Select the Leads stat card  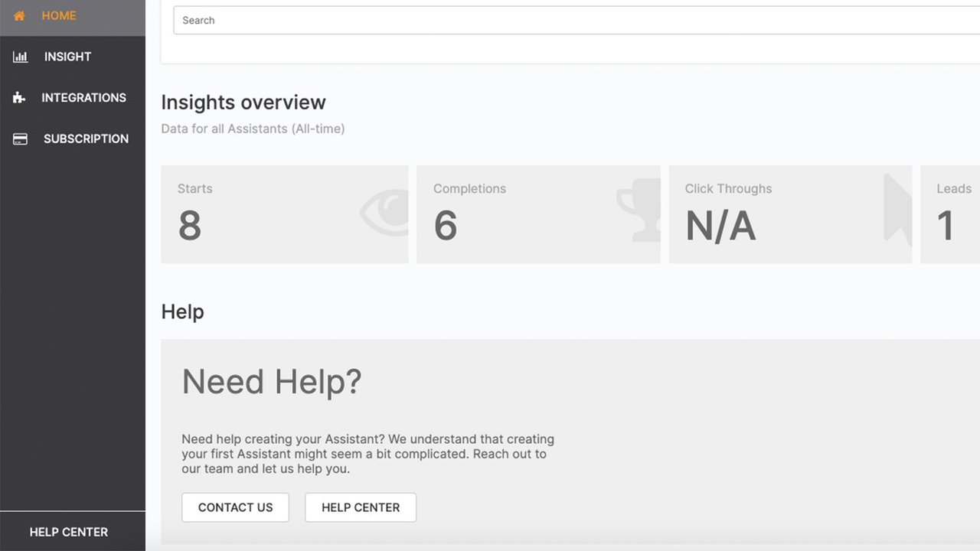click(950, 214)
